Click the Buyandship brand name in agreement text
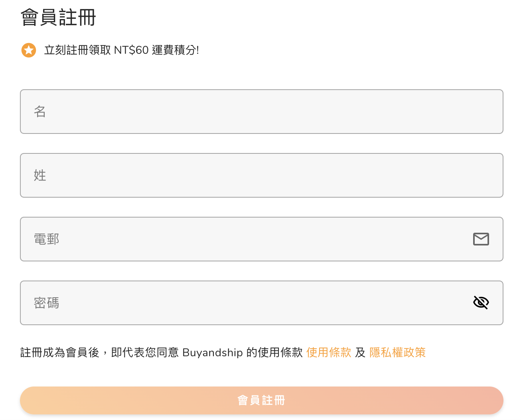This screenshot has height=420, width=521. tap(212, 353)
